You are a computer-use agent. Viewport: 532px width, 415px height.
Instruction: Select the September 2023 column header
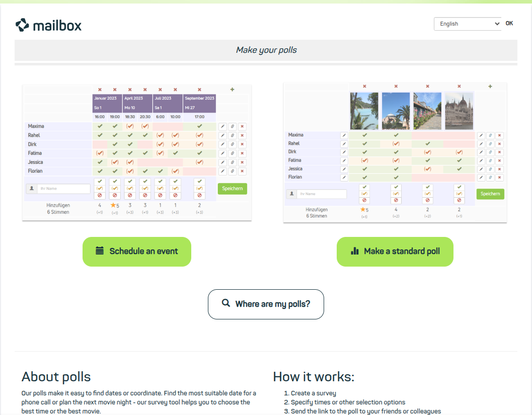199,98
